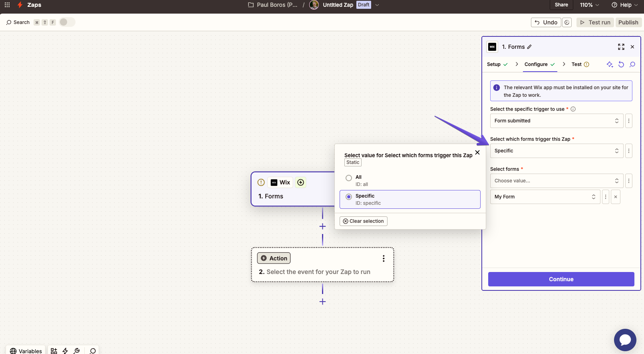This screenshot has height=354, width=644.
Task: Open options menu beside Choose value field
Action: [x=629, y=181]
